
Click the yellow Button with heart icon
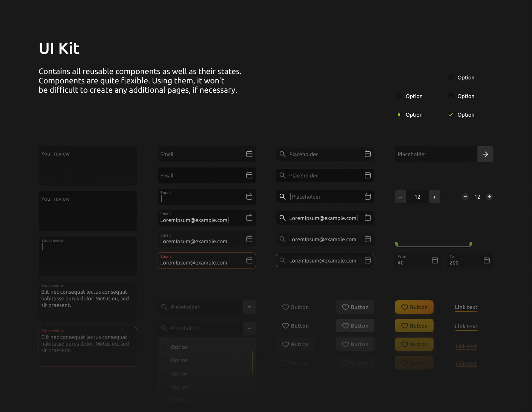coord(414,307)
